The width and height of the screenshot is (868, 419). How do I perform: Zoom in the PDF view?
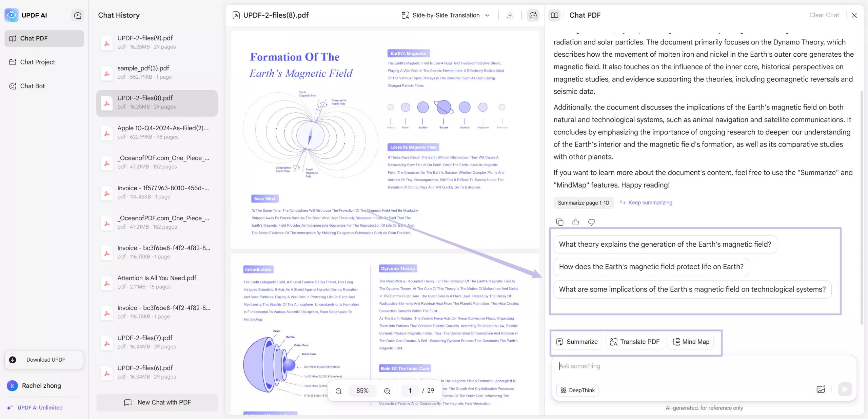tap(387, 391)
